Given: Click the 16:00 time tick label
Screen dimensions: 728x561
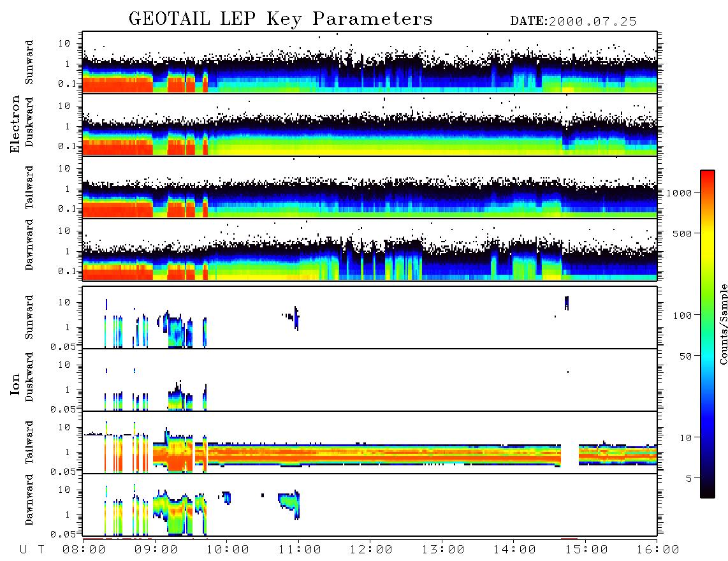Looking at the screenshot, I should pyautogui.click(x=658, y=550).
